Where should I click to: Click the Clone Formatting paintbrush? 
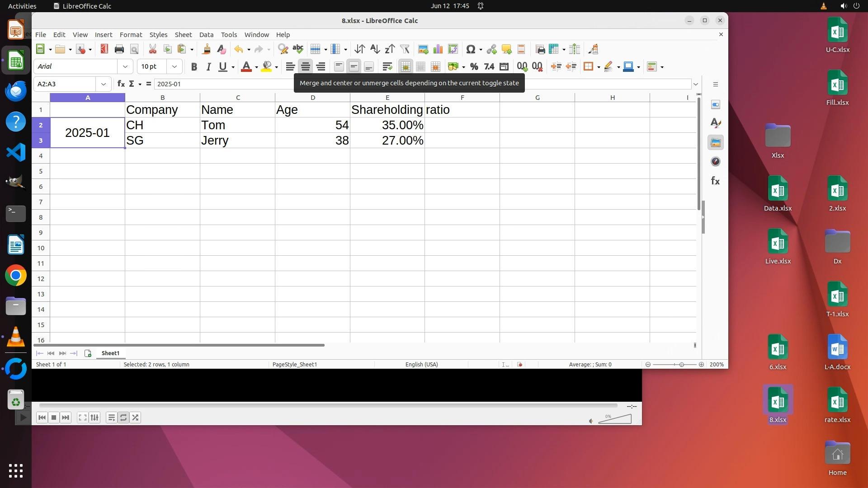[x=207, y=49]
